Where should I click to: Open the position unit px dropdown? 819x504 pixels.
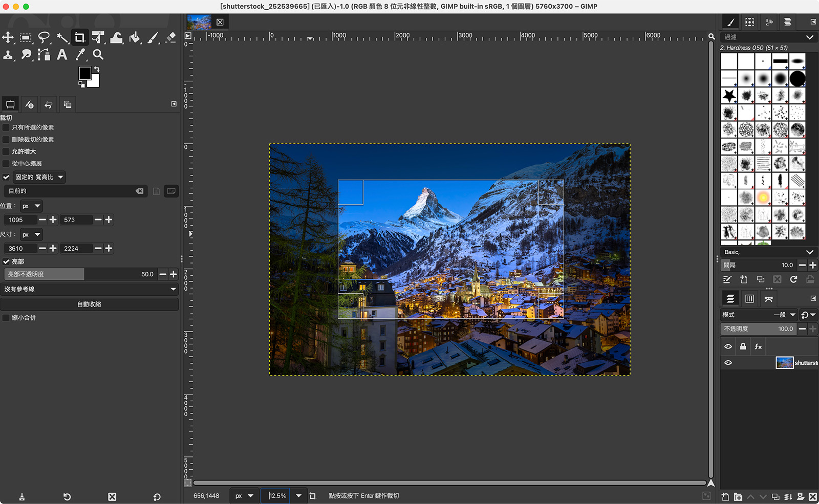31,206
